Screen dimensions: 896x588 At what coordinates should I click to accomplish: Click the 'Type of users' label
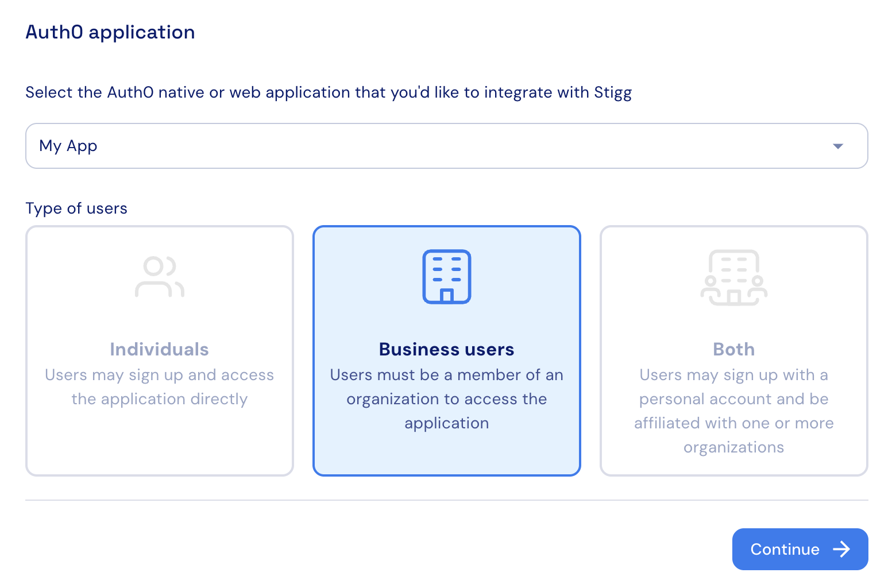coord(76,208)
